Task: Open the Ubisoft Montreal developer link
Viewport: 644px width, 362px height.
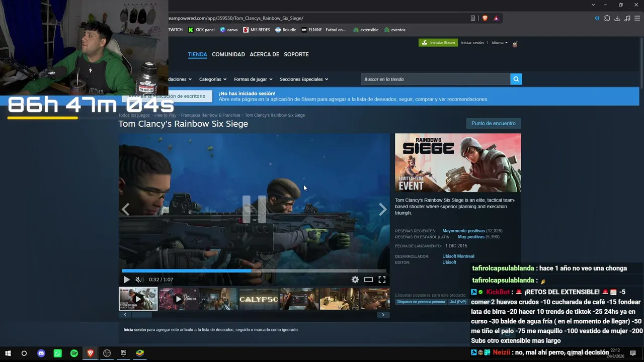Action: (458, 256)
